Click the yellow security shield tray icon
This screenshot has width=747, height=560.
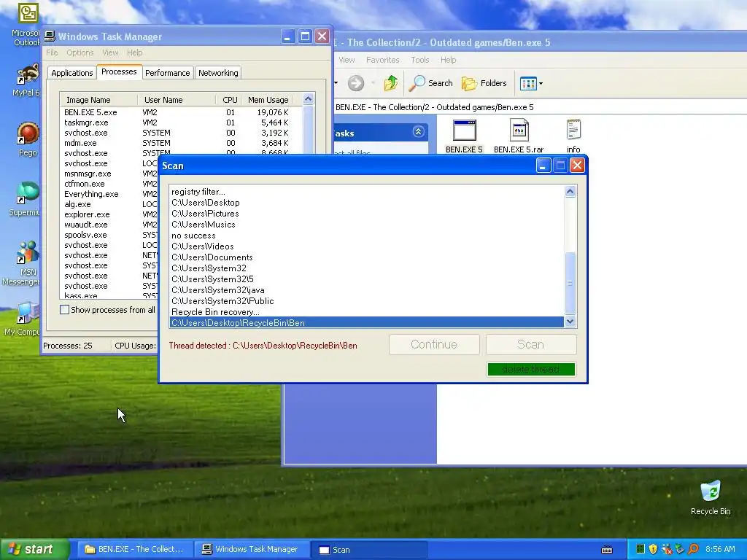coord(653,550)
